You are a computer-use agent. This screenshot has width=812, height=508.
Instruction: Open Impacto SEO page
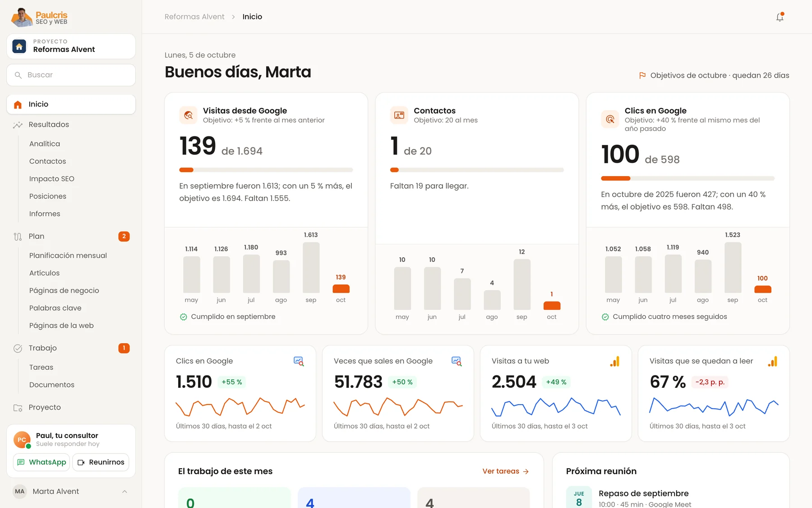[52, 179]
